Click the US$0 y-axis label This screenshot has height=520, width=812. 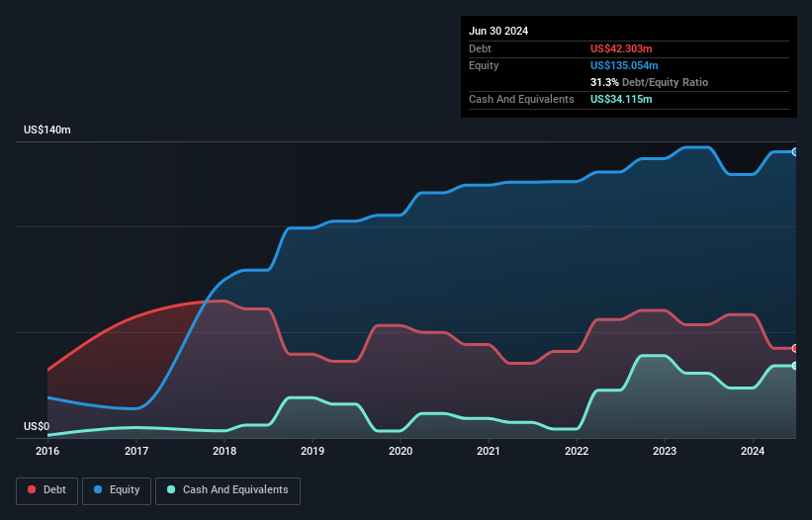37,426
